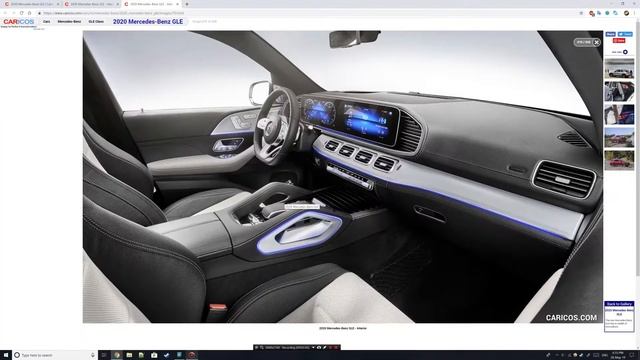This screenshot has width=640, height=360.
Task: Bookmark this page with the star icon
Action: (581, 13)
